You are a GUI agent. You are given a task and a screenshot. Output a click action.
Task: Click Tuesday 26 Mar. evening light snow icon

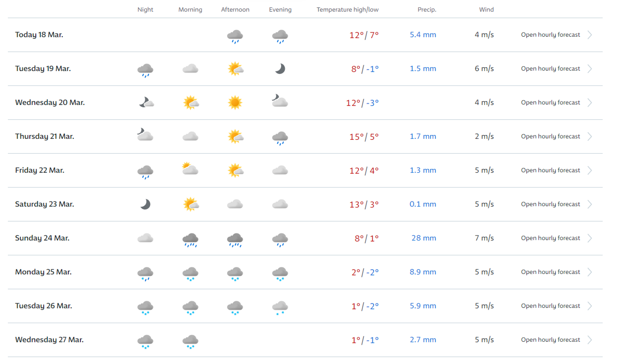click(x=280, y=307)
